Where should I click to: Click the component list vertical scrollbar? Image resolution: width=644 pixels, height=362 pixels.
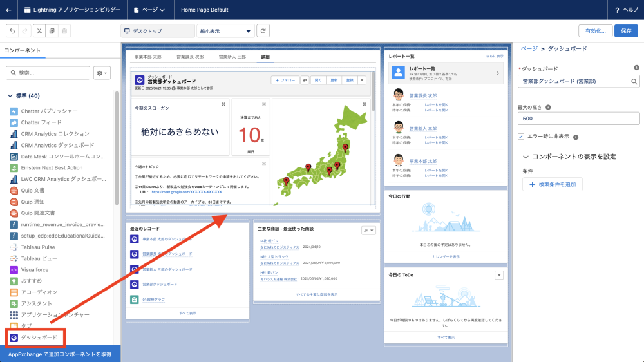point(117,148)
